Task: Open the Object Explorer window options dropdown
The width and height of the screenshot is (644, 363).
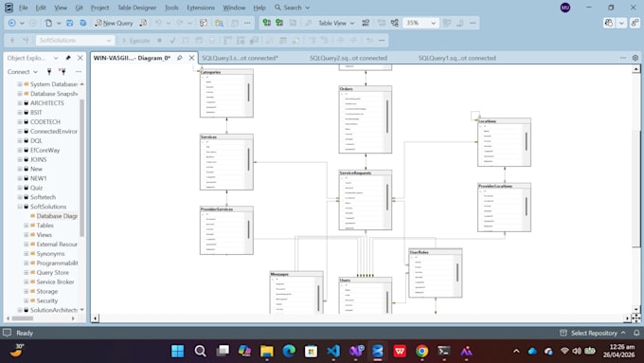Action: click(56, 58)
